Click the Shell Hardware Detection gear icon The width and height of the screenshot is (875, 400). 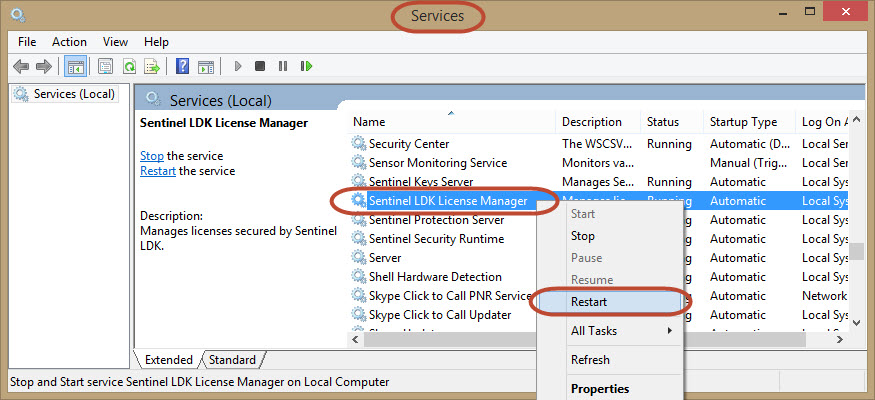click(x=358, y=277)
